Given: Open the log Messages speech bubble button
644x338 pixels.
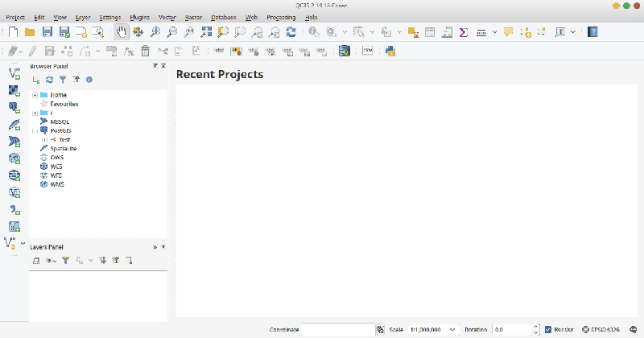Looking at the screenshot, I should 634,329.
